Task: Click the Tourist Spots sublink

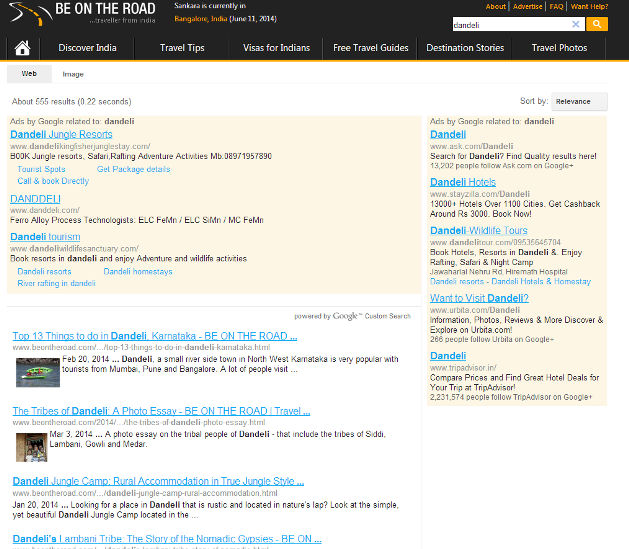Action: (41, 169)
